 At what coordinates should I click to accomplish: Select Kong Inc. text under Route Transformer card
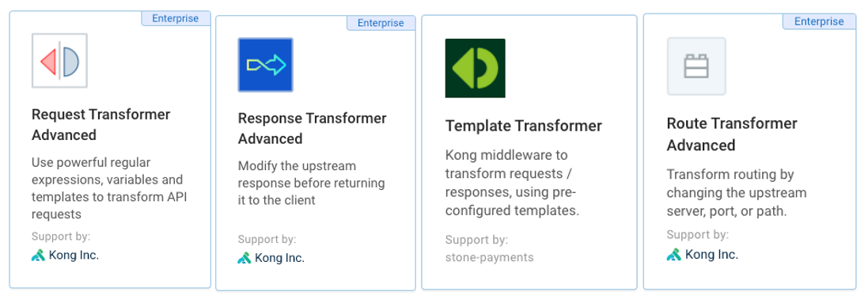[711, 254]
